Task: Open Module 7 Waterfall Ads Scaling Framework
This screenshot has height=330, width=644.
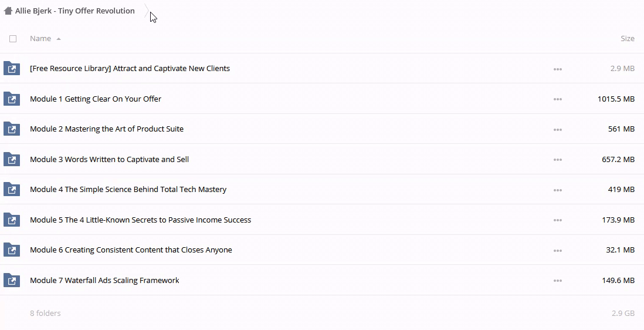Action: pos(104,280)
